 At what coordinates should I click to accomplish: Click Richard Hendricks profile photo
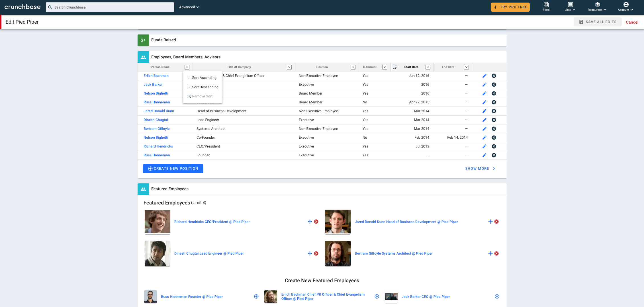(158, 222)
